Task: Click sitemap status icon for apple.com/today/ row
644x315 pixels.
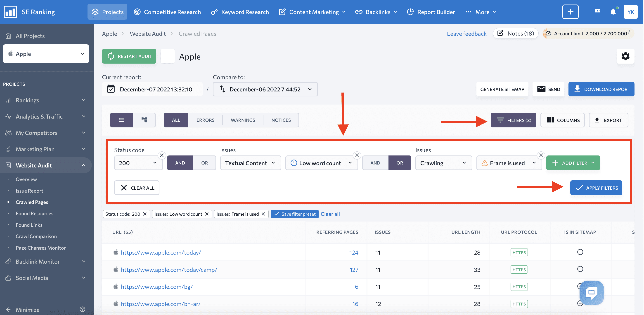Action: point(580,252)
